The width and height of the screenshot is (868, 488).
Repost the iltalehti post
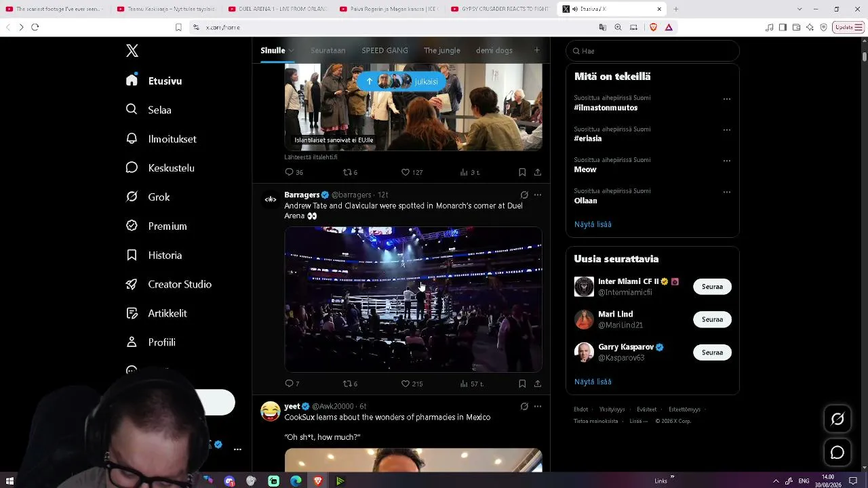point(350,172)
